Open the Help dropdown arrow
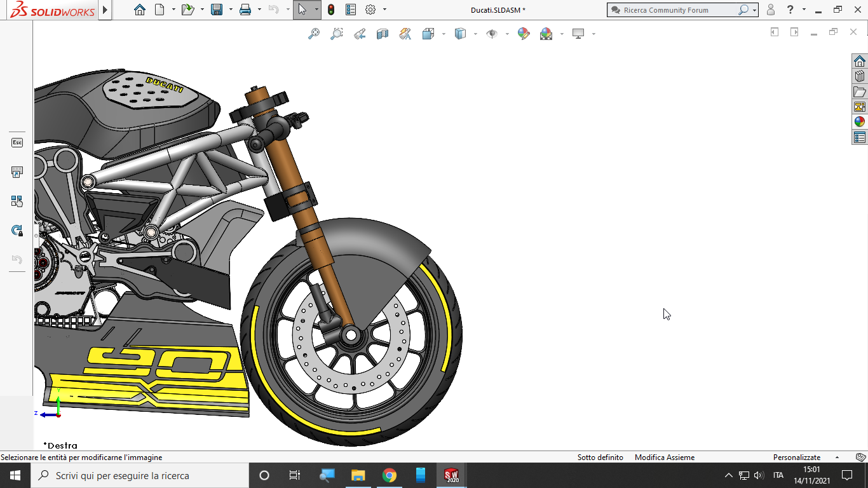The image size is (868, 488). [804, 10]
